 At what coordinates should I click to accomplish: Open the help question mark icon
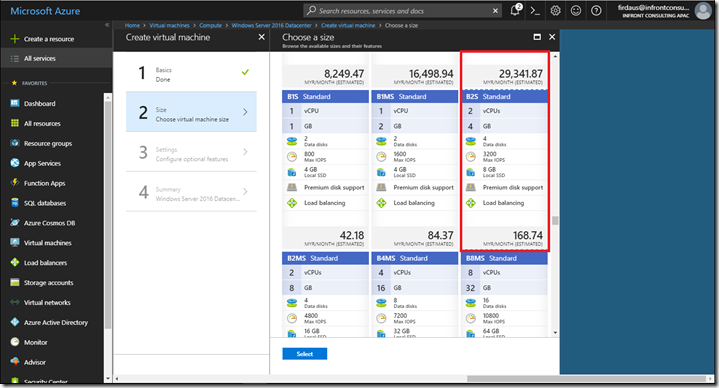[x=596, y=11]
